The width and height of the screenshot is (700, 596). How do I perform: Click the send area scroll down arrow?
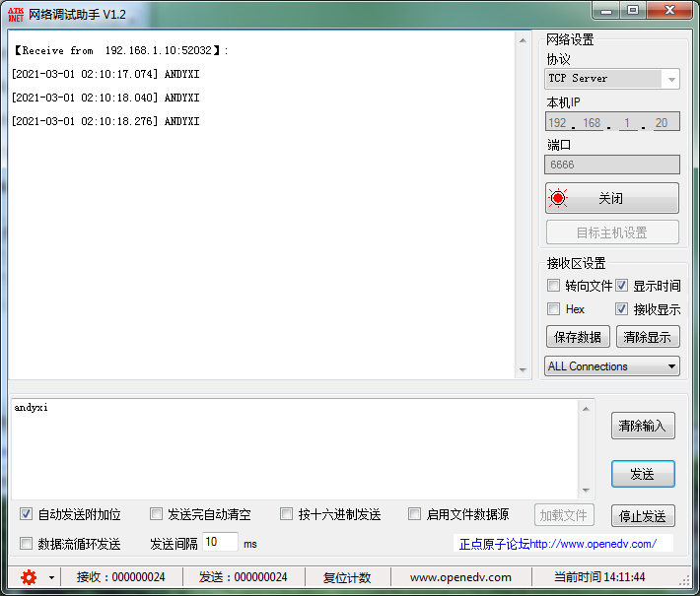click(586, 491)
